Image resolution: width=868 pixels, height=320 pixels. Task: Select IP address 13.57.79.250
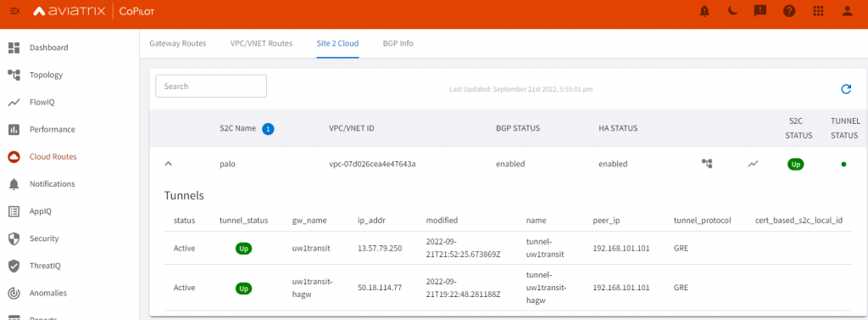[x=380, y=249]
